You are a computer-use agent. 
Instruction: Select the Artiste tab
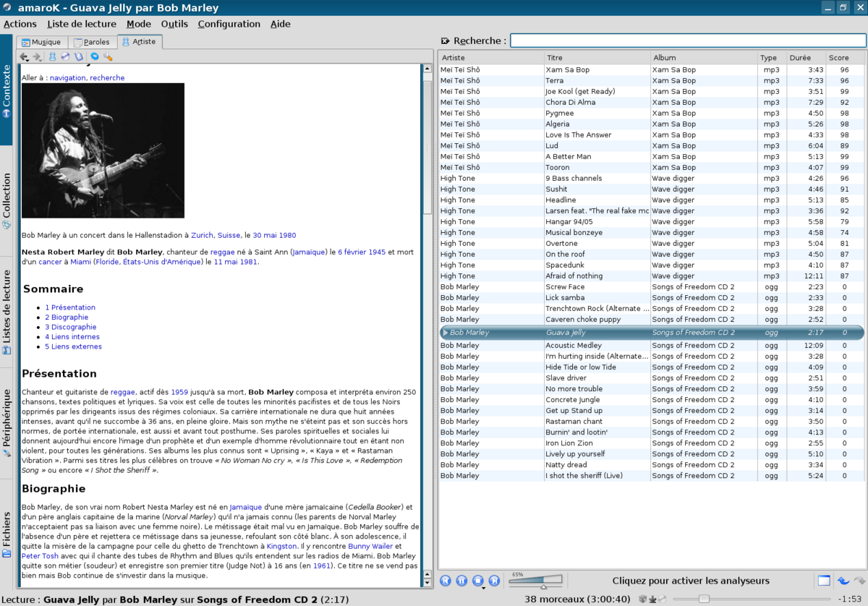click(x=140, y=41)
